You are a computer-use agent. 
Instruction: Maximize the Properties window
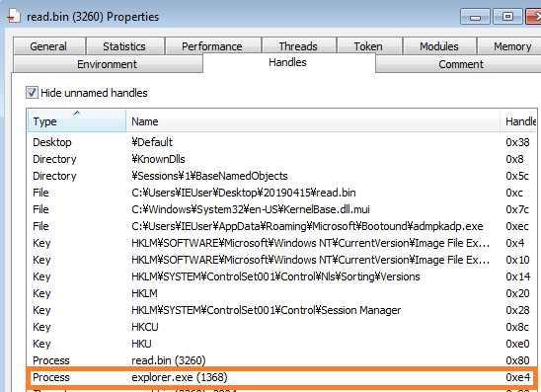pos(507,17)
